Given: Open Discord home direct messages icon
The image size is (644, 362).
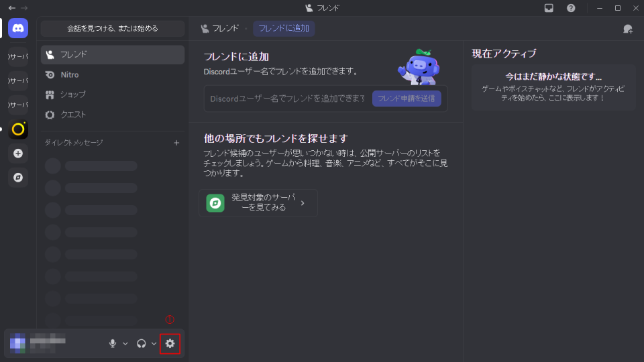Looking at the screenshot, I should click(x=18, y=28).
